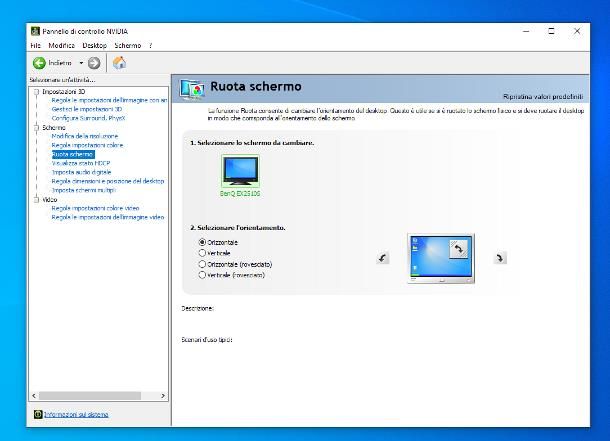Click the Ruota schermo header icon
Image resolution: width=610 pixels, height=441 pixels.
pyautogui.click(x=192, y=89)
